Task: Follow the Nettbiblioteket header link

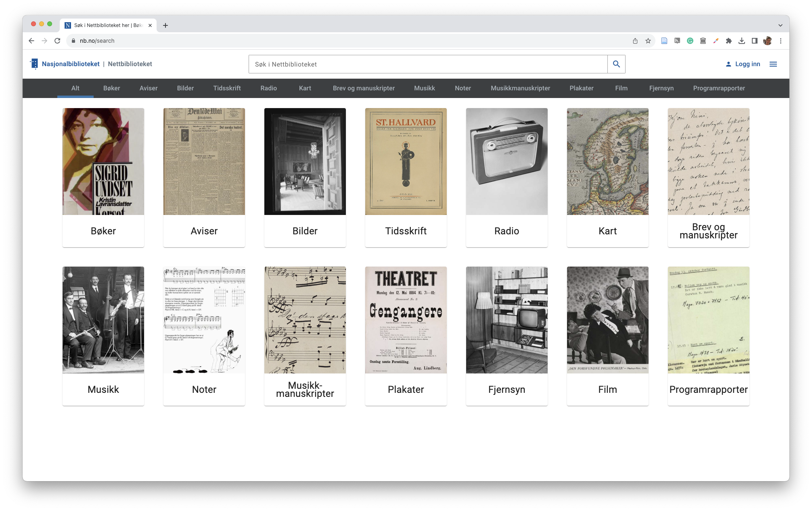Action: point(130,64)
